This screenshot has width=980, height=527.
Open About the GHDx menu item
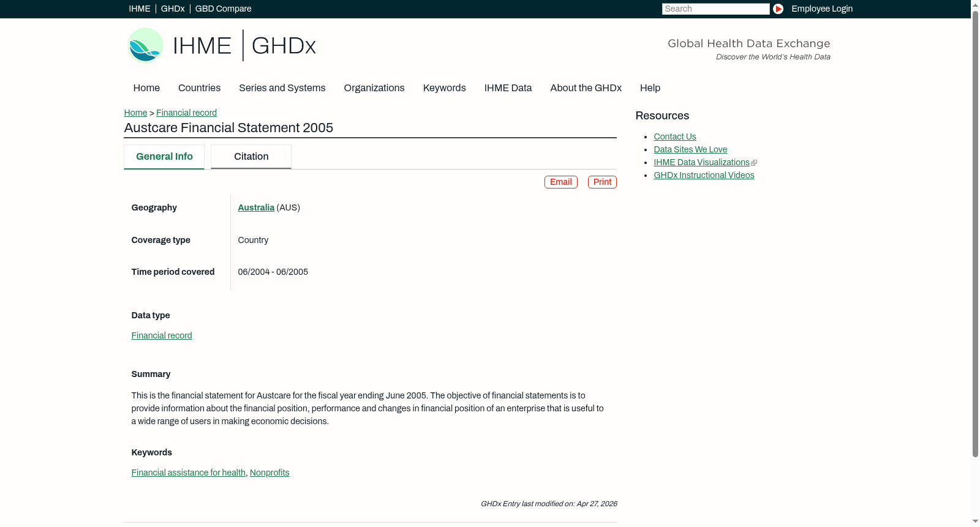pyautogui.click(x=586, y=88)
